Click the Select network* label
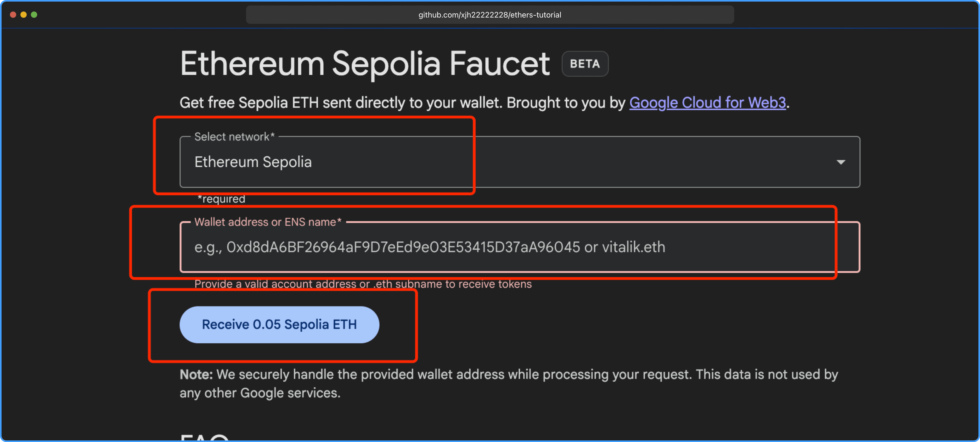 pos(234,137)
